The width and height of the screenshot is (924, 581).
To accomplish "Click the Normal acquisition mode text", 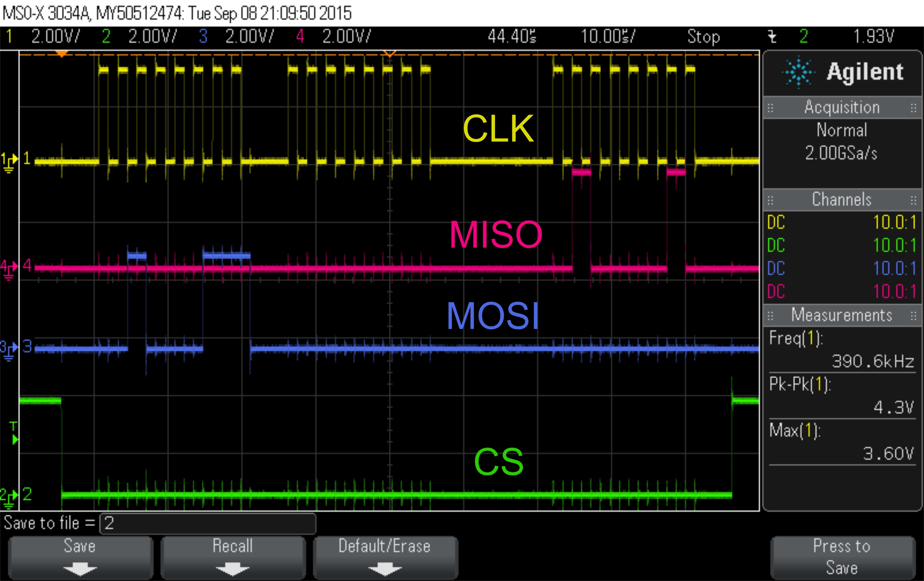I will point(842,130).
